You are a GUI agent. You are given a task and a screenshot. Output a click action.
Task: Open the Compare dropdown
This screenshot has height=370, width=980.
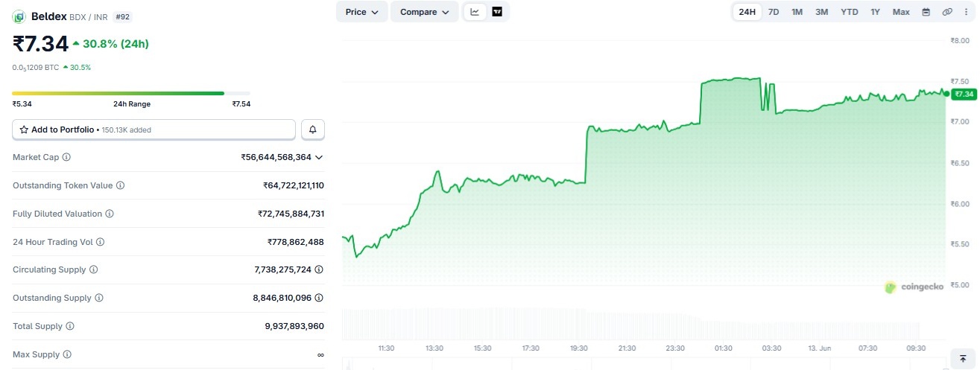[x=425, y=12]
